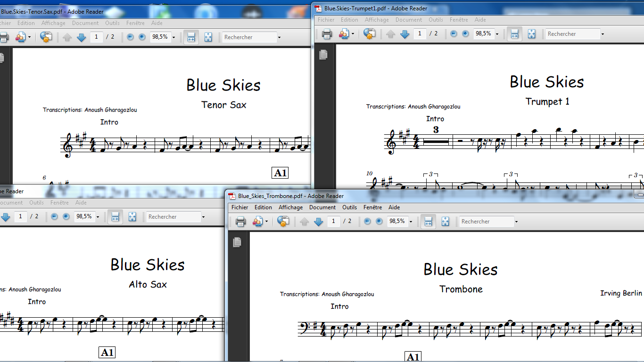
Task: Toggle fit width scrolling in Tenor Sax window
Action: [x=191, y=37]
